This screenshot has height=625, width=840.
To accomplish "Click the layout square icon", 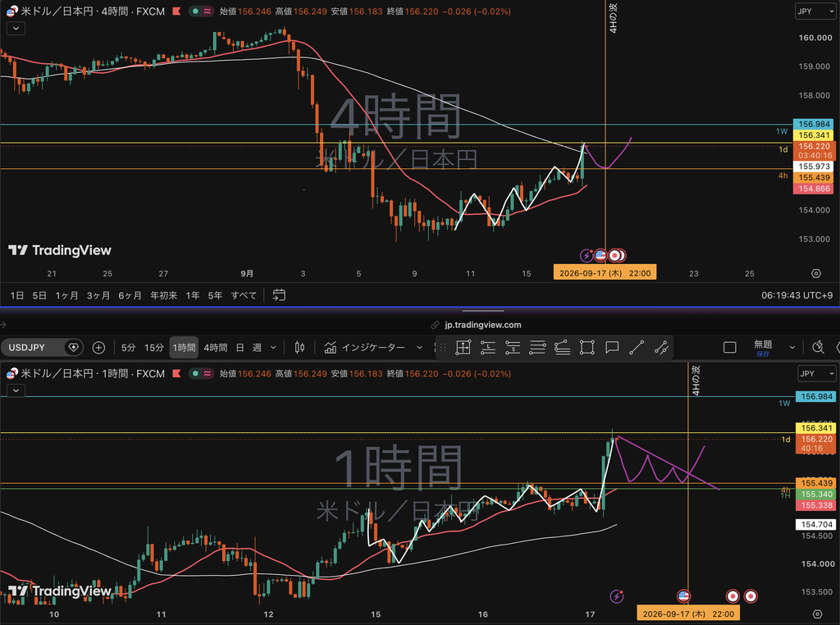I will point(729,348).
